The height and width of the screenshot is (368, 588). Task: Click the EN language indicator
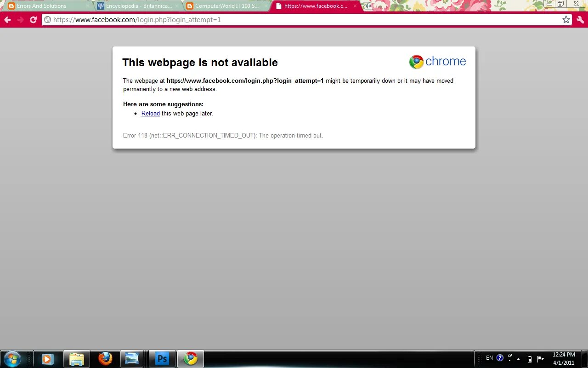click(489, 358)
